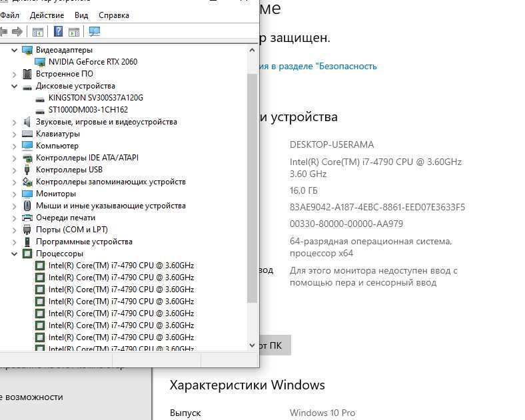Open the Справка menu

(x=114, y=15)
